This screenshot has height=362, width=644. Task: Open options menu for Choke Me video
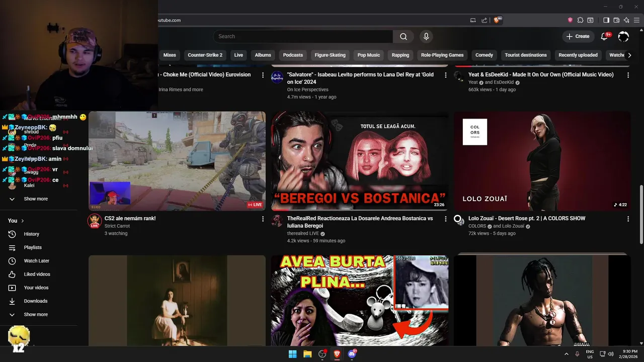pos(263,75)
